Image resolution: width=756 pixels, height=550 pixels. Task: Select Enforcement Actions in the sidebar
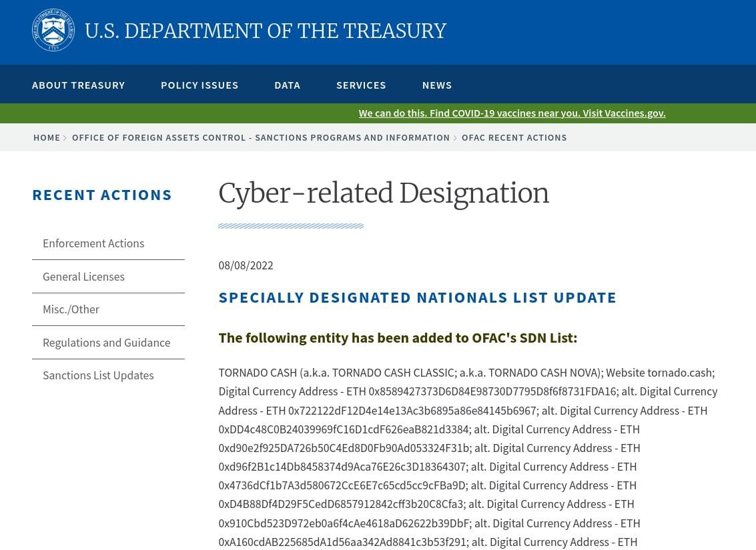(x=93, y=243)
